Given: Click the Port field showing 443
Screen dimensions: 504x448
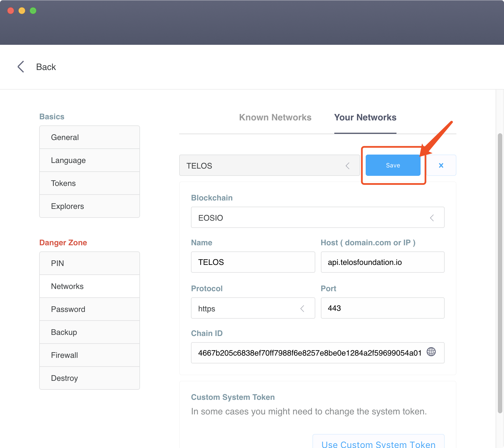Looking at the screenshot, I should pyautogui.click(x=382, y=308).
